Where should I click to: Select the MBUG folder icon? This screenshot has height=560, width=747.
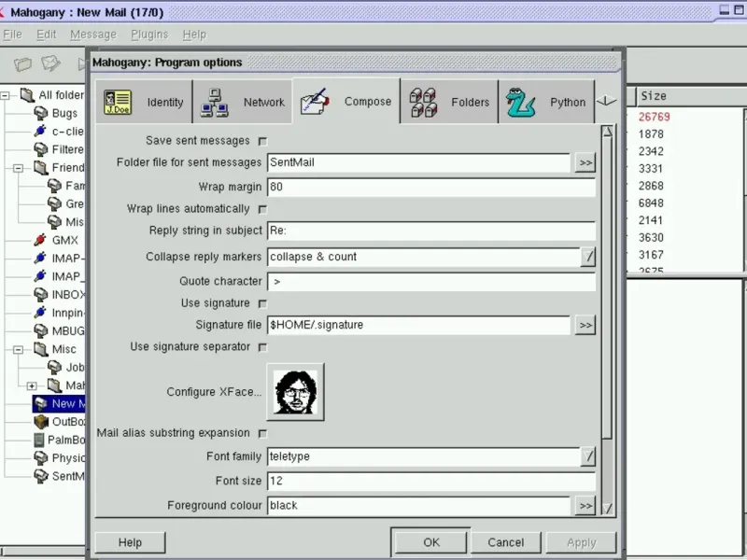pyautogui.click(x=41, y=331)
